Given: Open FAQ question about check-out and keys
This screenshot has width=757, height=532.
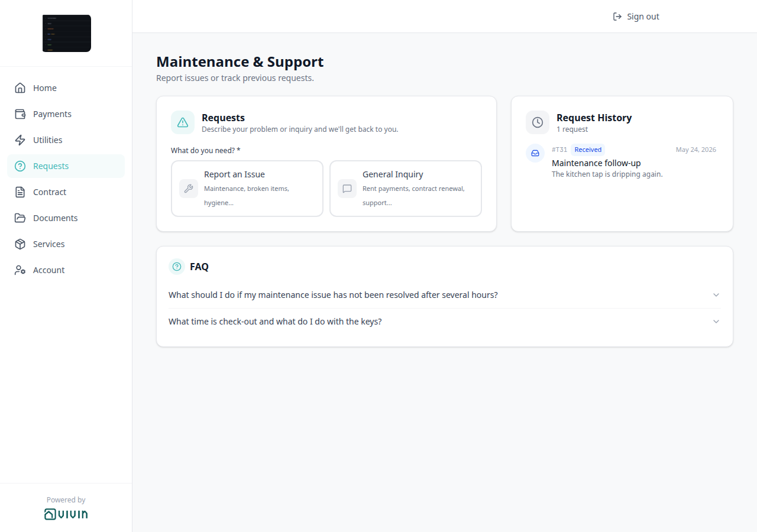Looking at the screenshot, I should [445, 322].
